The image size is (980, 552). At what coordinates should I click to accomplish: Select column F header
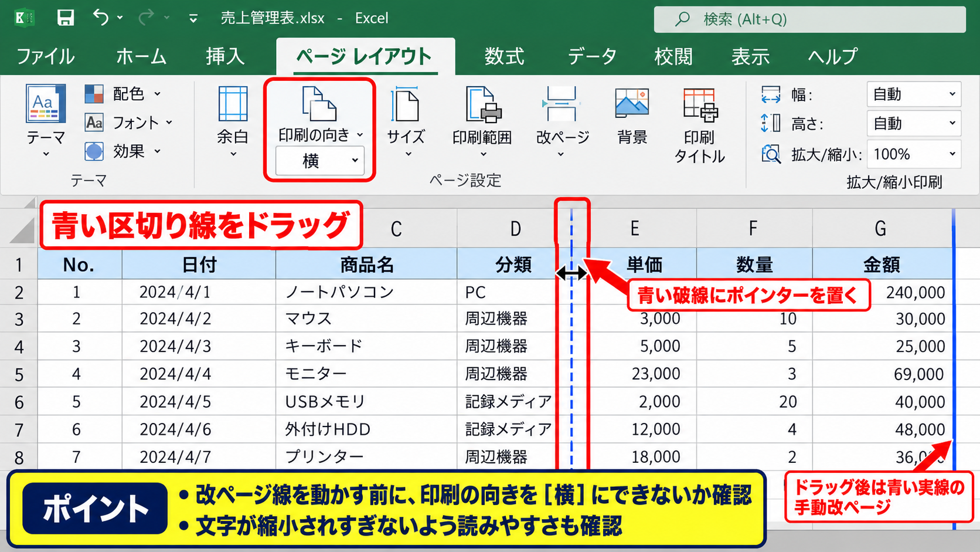754,228
